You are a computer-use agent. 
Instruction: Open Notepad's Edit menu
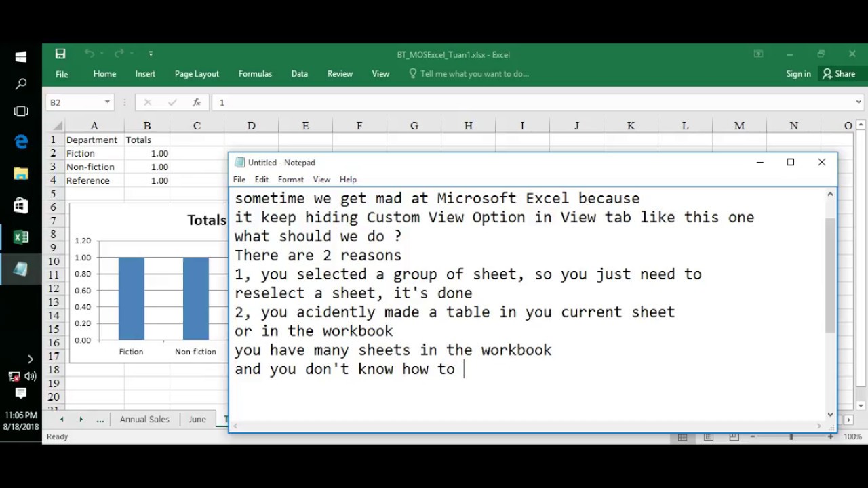(x=262, y=180)
